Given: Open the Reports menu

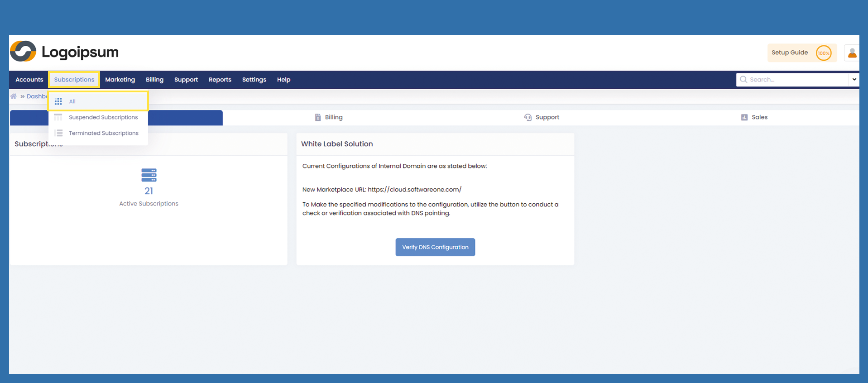Looking at the screenshot, I should (220, 80).
